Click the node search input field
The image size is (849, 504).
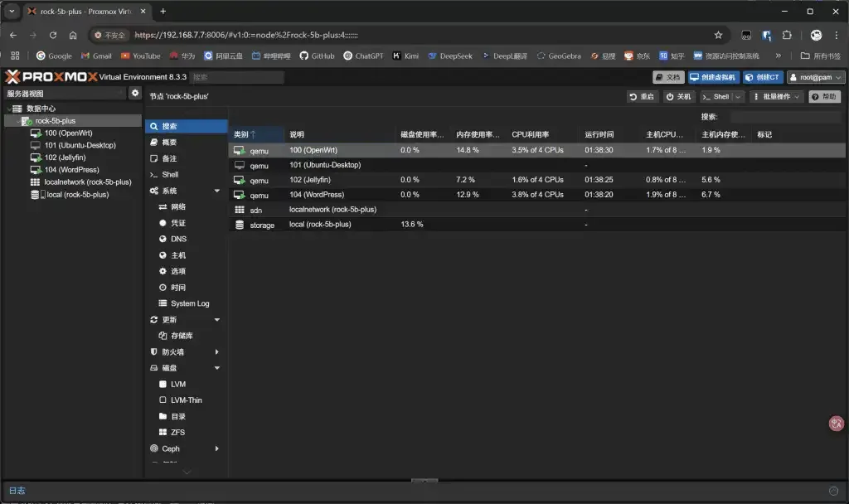pos(786,116)
